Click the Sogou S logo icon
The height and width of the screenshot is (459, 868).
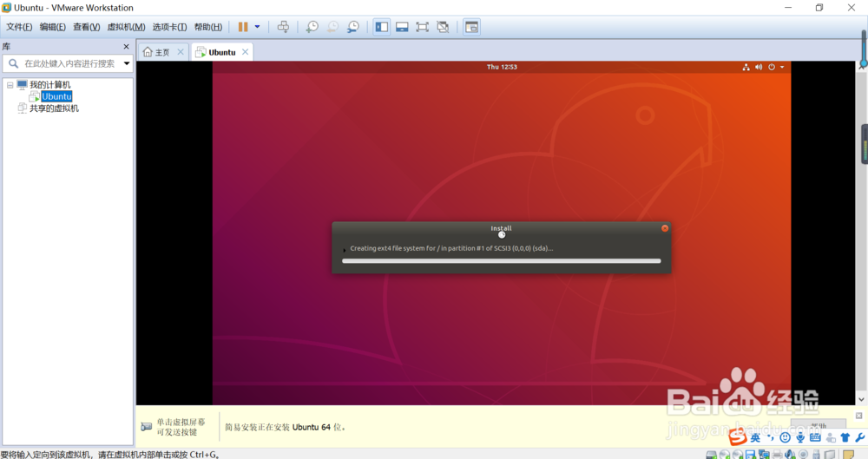[x=737, y=437]
